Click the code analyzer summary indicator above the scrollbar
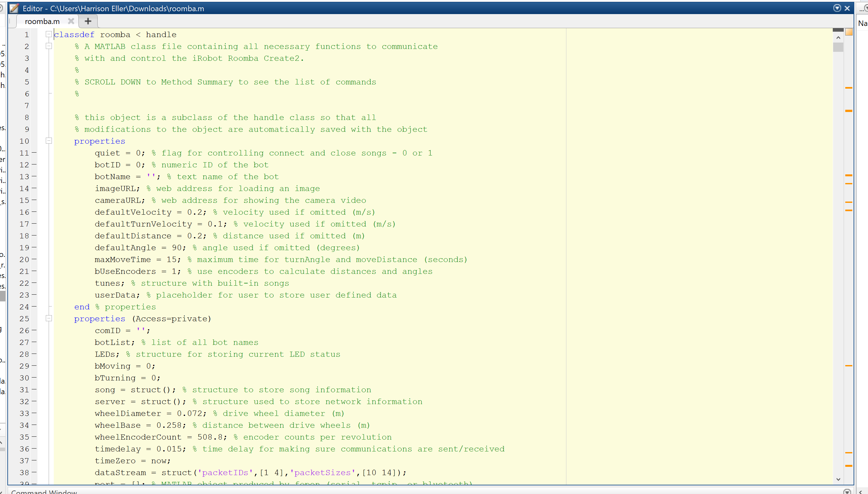Image resolution: width=868 pixels, height=494 pixels. coord(849,32)
